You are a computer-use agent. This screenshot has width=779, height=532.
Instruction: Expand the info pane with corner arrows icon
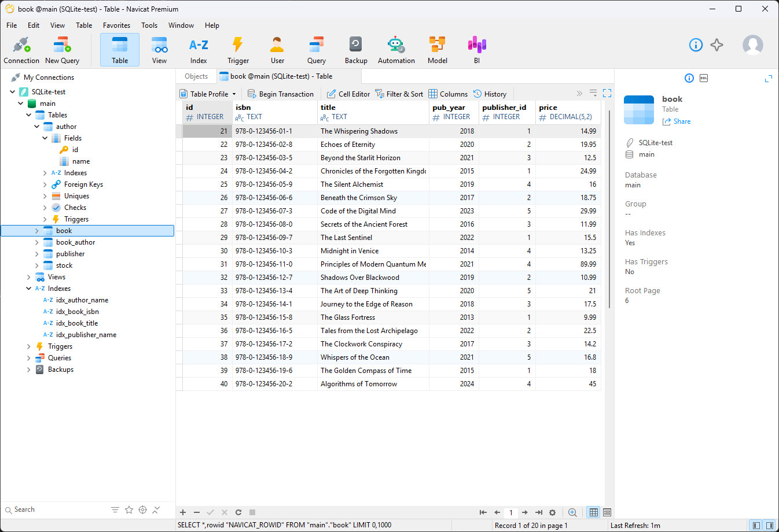pyautogui.click(x=769, y=78)
